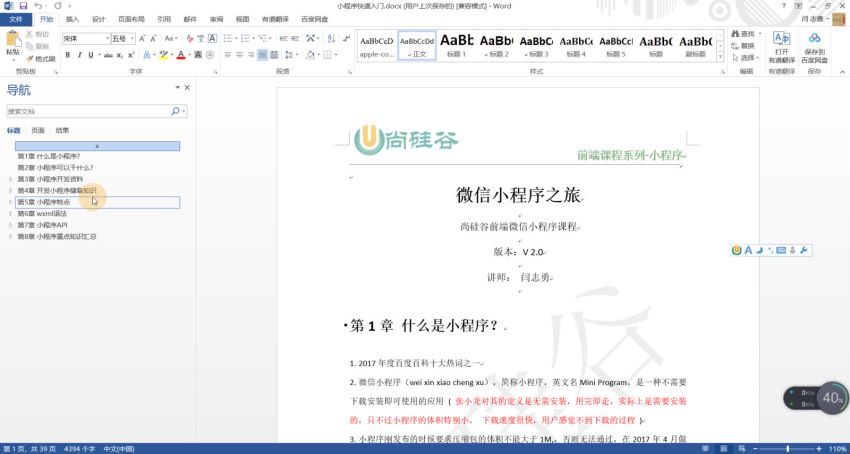The width and height of the screenshot is (850, 454).
Task: Open the underline style dropdown arrow
Action: (x=99, y=55)
